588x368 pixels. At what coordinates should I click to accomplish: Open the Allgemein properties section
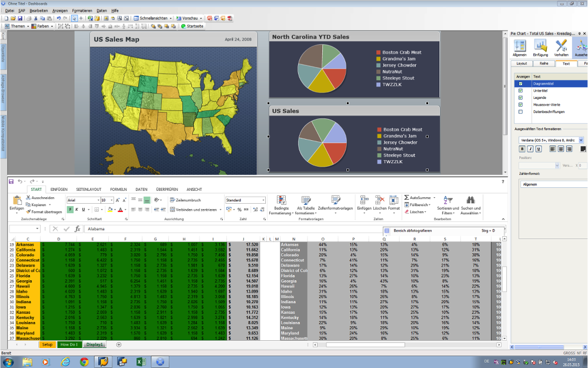tap(520, 47)
